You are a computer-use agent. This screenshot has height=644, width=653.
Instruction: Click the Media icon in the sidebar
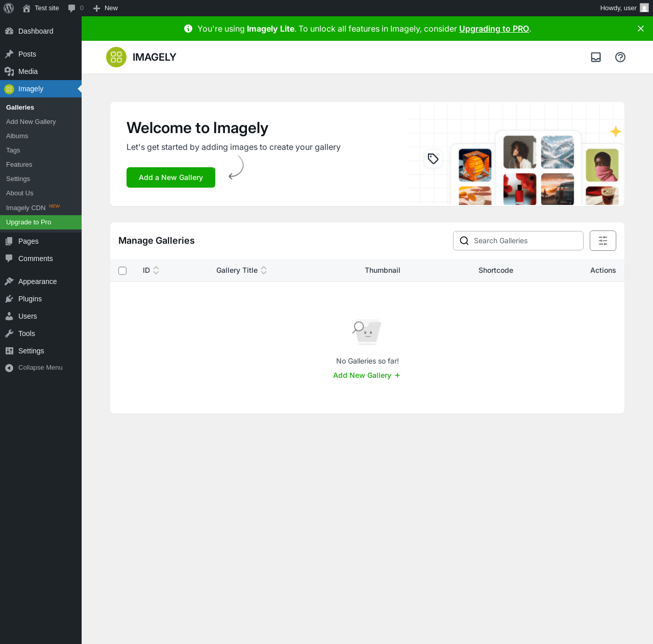[9, 71]
